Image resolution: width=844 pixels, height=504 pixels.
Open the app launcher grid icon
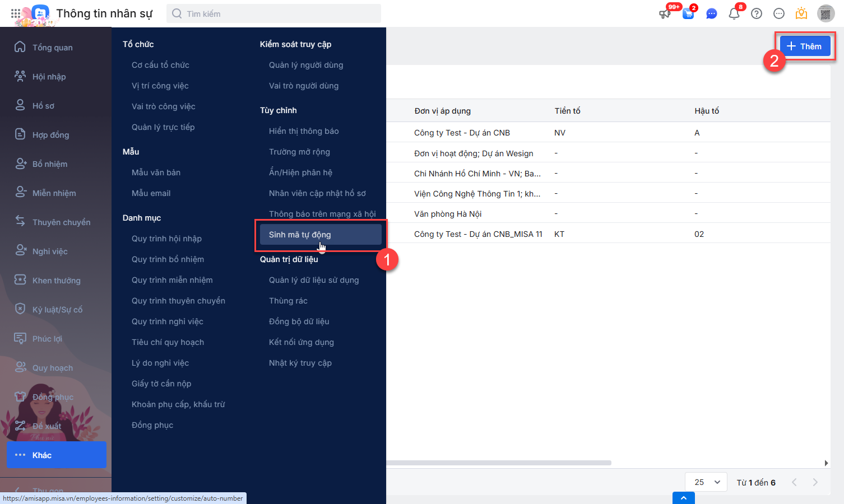coord(16,13)
